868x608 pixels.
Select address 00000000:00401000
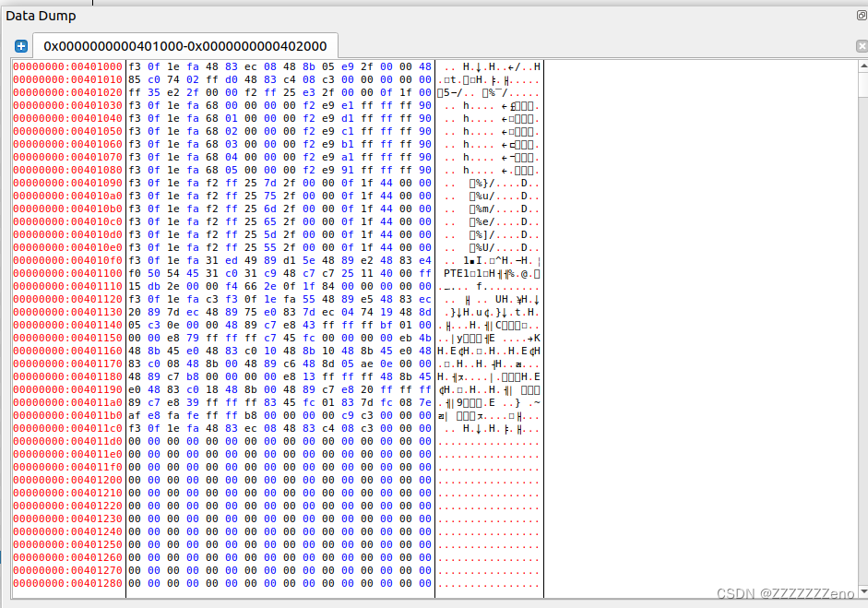(67, 66)
